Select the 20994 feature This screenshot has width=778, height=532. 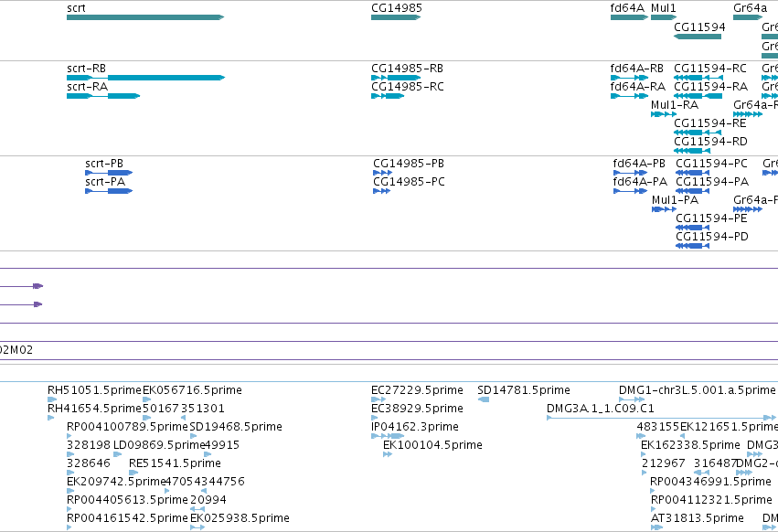(197, 510)
